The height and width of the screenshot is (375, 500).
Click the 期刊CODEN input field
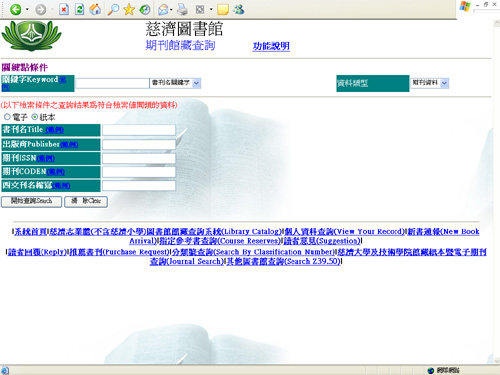point(139,172)
